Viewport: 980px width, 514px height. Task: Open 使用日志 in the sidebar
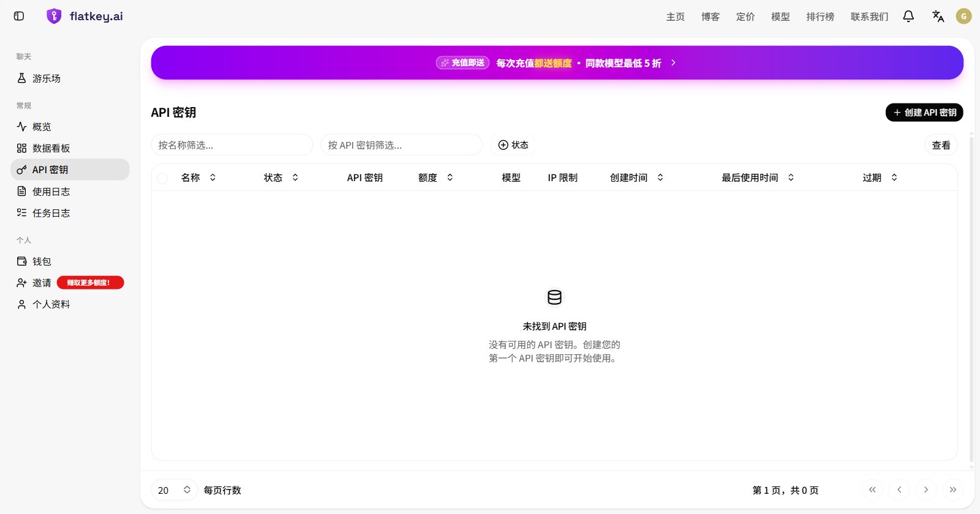pyautogui.click(x=70, y=192)
